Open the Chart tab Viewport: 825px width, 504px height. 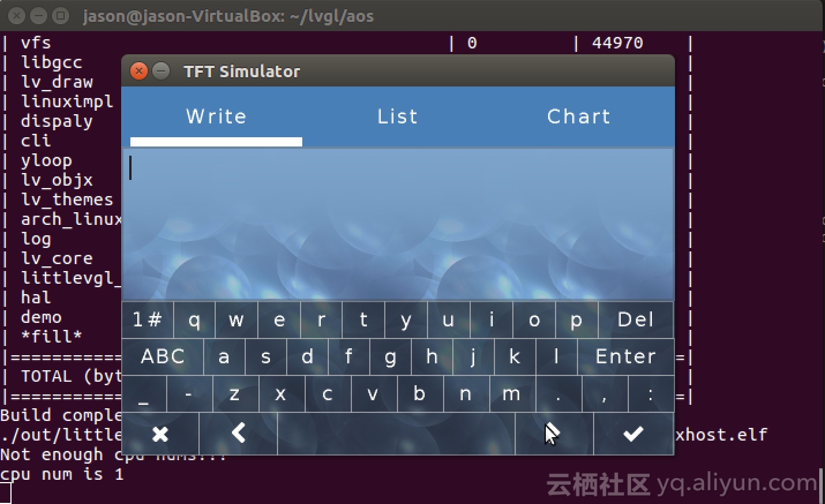point(579,116)
